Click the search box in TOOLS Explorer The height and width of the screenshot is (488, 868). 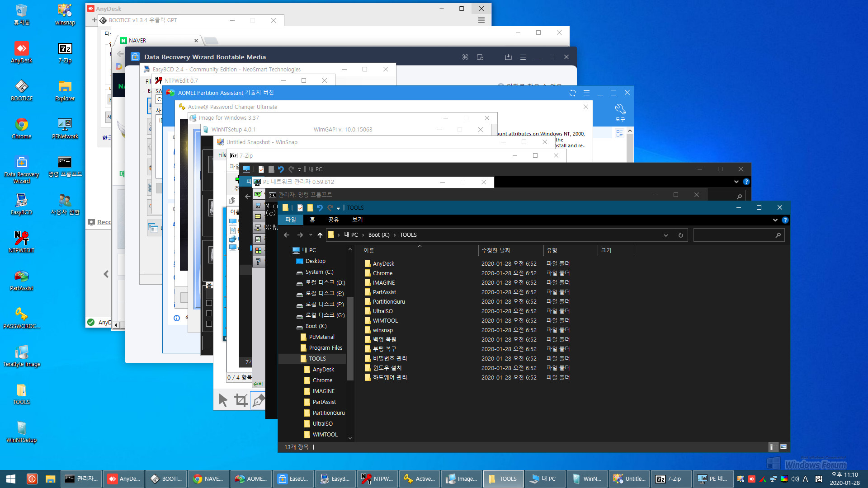coord(739,235)
